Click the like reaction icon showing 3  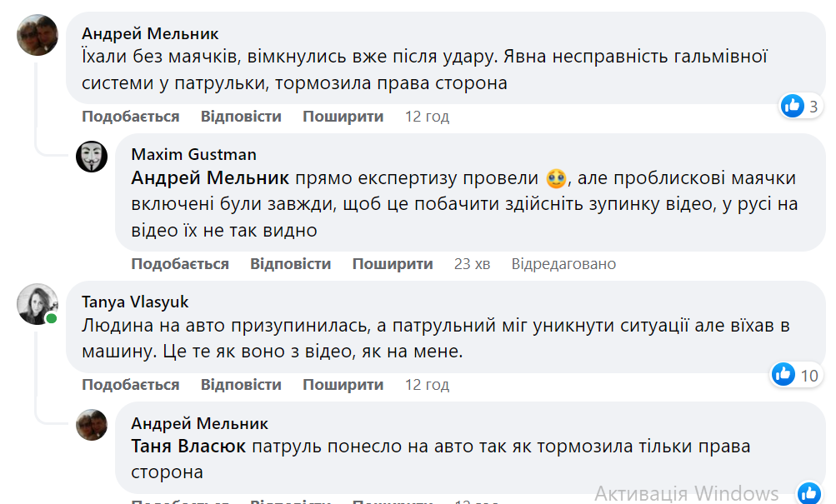(x=792, y=106)
